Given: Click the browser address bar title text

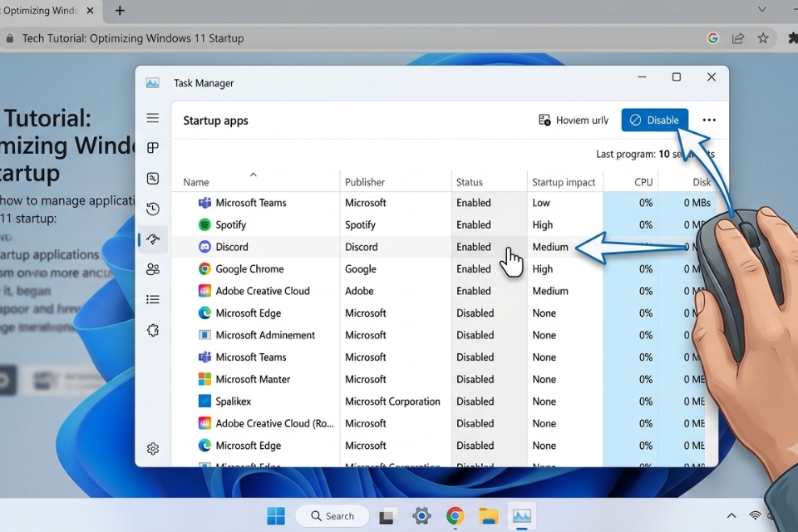Looking at the screenshot, I should (133, 38).
